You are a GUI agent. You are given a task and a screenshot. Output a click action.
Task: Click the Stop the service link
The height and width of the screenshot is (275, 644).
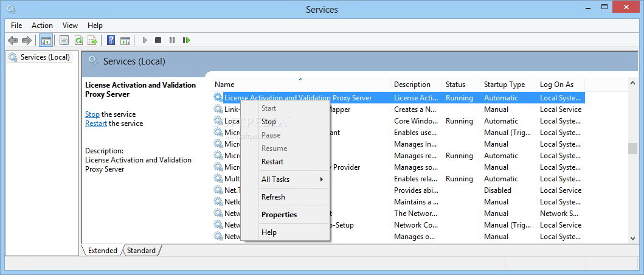coord(92,114)
